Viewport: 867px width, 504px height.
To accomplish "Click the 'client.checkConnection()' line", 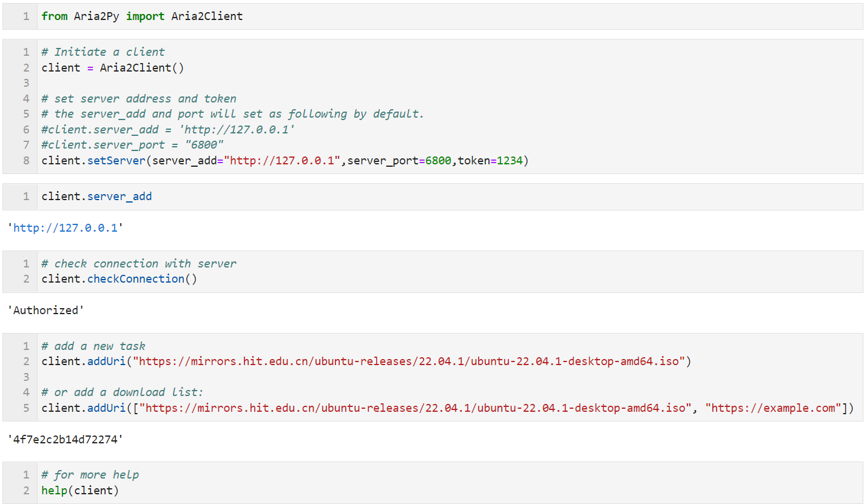I will pos(120,279).
